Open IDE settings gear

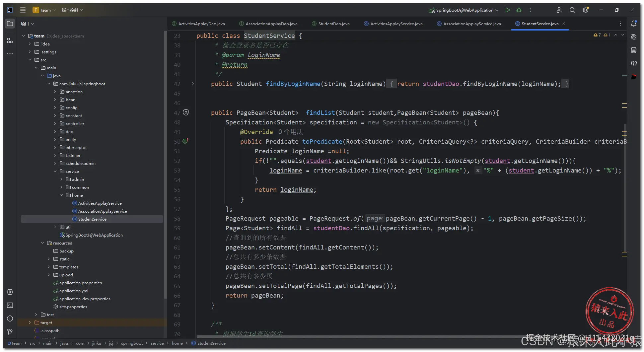click(x=586, y=10)
